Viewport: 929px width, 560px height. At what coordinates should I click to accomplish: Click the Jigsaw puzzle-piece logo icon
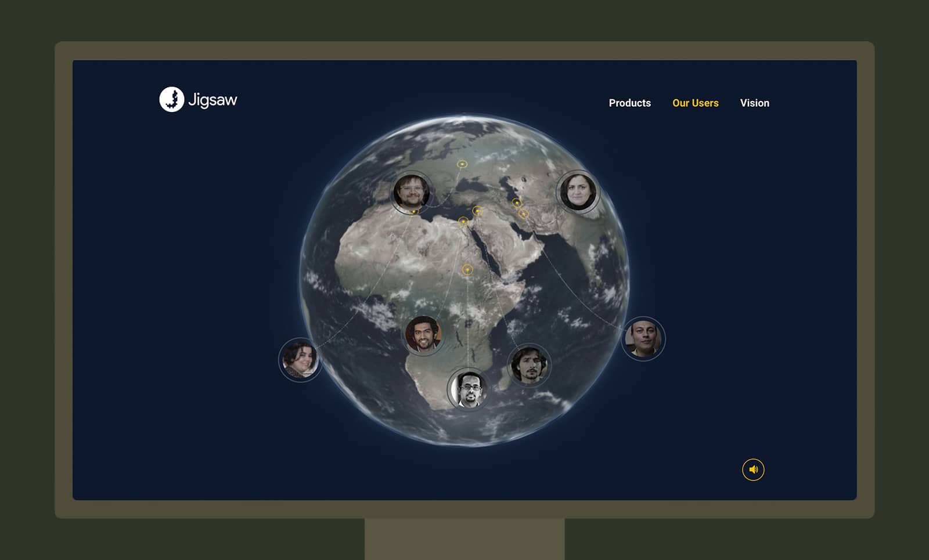pyautogui.click(x=171, y=99)
